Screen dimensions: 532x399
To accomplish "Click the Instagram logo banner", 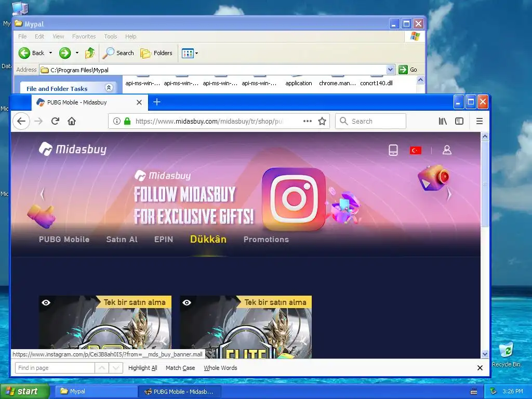I will pyautogui.click(x=294, y=199).
